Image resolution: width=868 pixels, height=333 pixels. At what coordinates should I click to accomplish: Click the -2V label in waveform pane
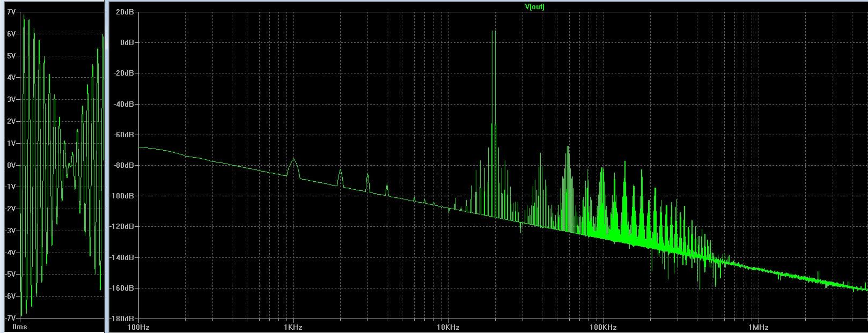point(10,209)
